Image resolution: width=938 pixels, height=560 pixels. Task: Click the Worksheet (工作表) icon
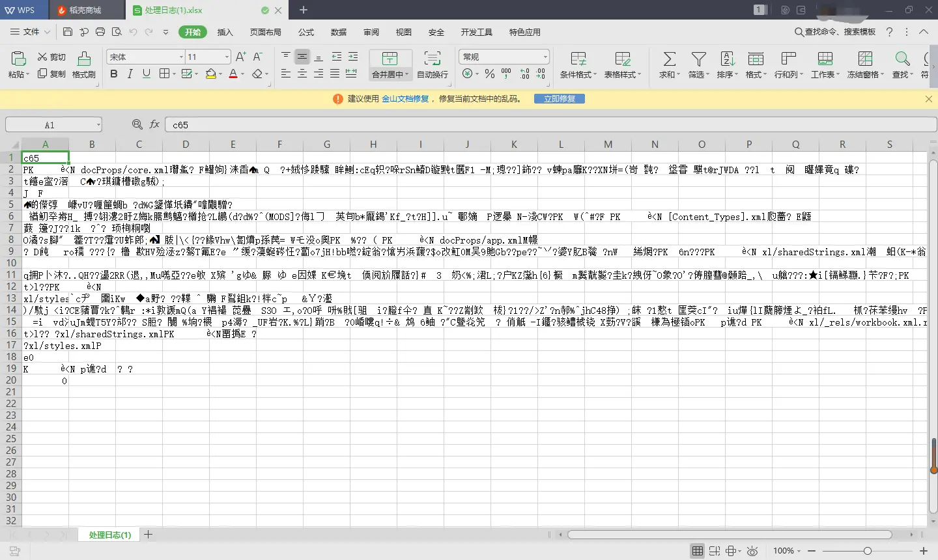[x=825, y=59]
